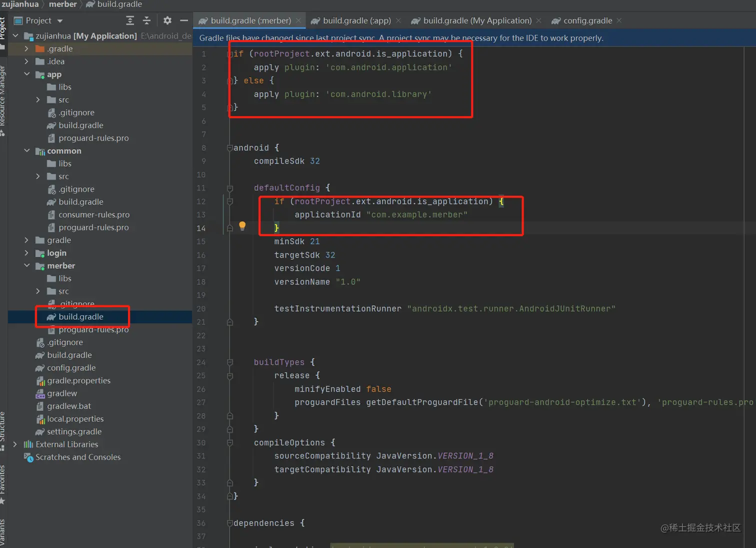Expand the src folder under merber
Viewport: 756px width, 548px height.
pos(38,291)
